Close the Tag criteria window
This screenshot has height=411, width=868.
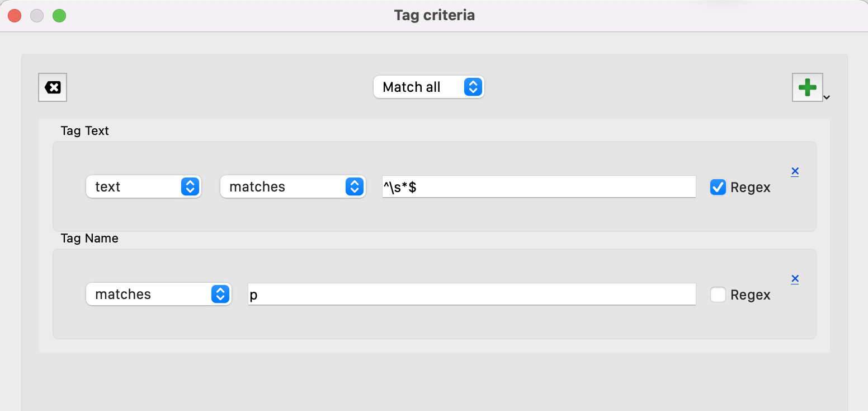(15, 16)
